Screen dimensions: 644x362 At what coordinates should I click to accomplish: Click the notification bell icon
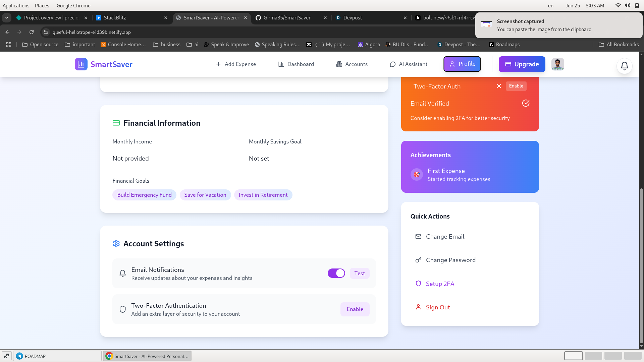click(x=624, y=66)
